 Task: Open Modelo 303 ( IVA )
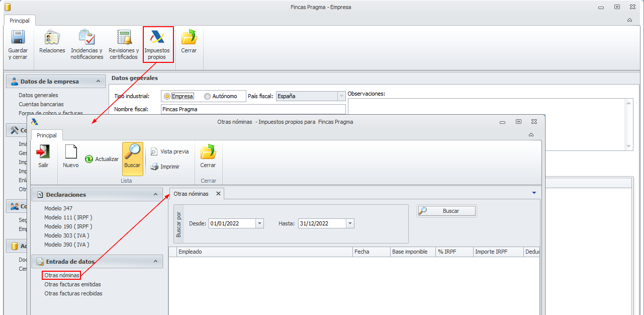tap(67, 235)
